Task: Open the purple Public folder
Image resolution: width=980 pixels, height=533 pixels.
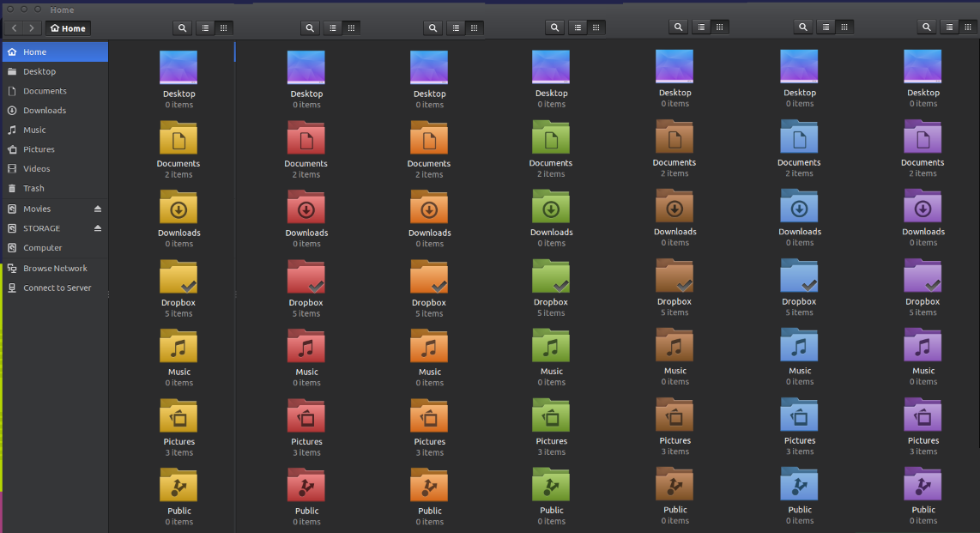Action: (x=923, y=483)
